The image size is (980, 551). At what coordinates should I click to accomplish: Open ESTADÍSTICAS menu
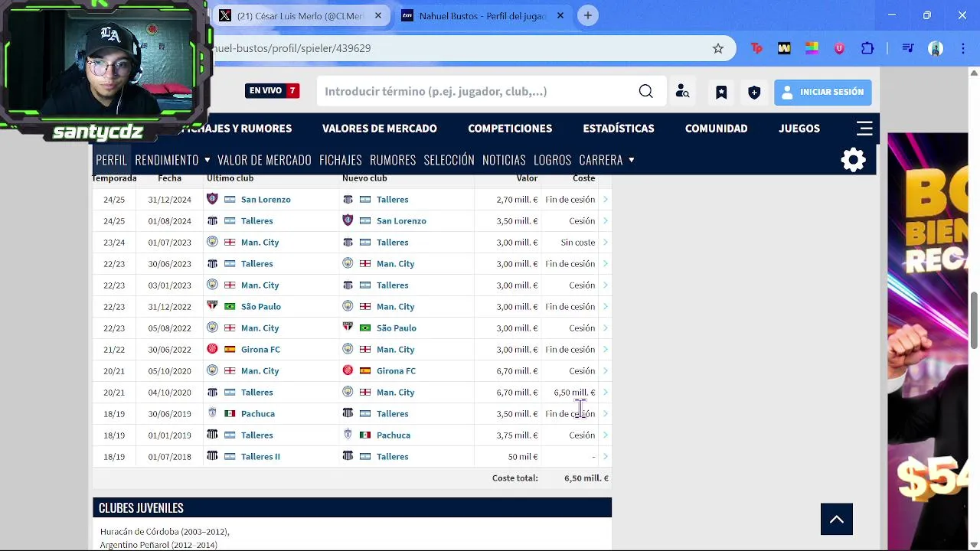(x=619, y=129)
